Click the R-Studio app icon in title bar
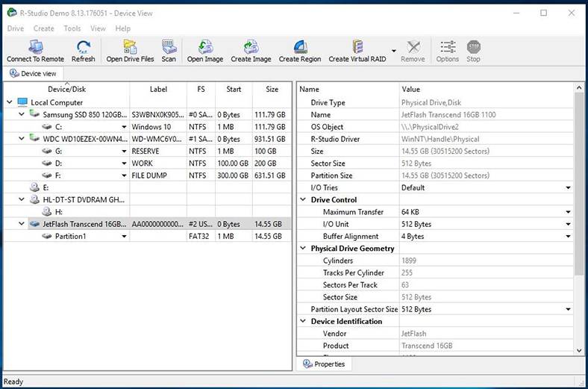Screen dimensions: 588x389 [12, 13]
